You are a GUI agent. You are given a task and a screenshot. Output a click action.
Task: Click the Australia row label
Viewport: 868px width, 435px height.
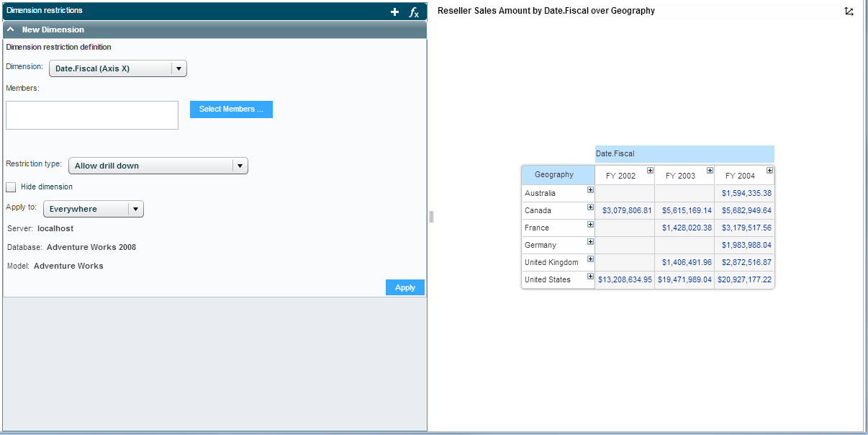[540, 194]
